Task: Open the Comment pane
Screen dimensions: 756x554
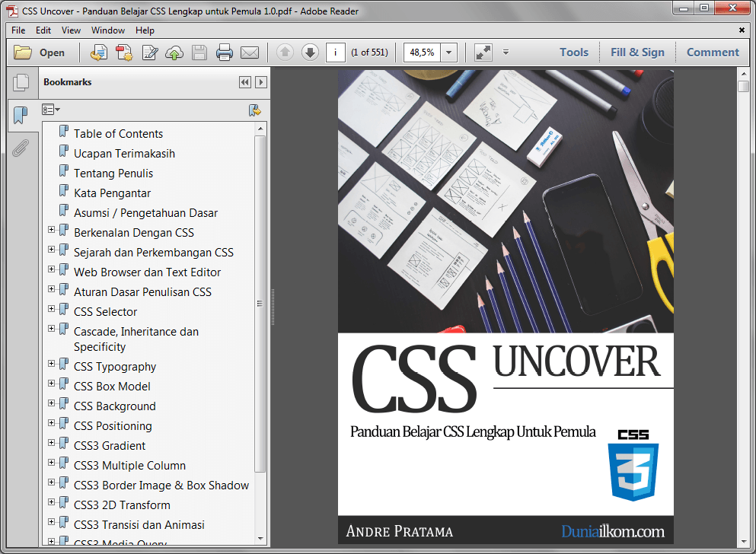Action: click(x=713, y=52)
